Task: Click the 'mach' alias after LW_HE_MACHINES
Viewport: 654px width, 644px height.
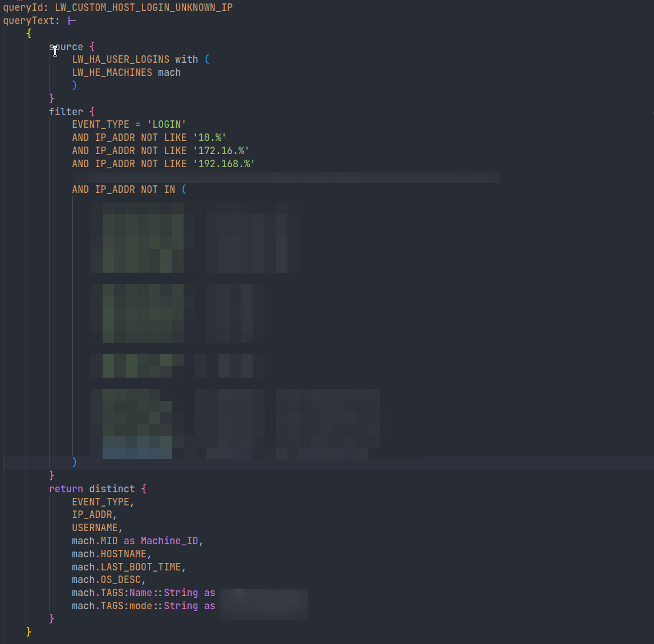Action: tap(169, 72)
